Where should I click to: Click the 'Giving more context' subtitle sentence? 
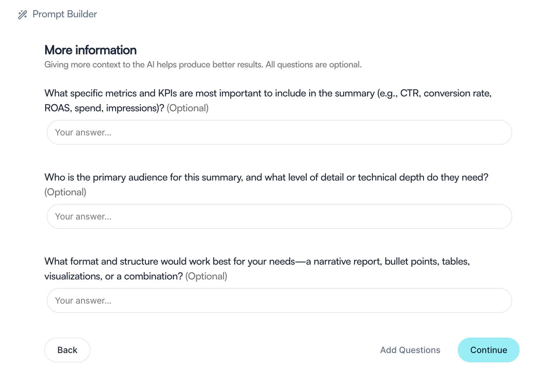click(x=154, y=65)
